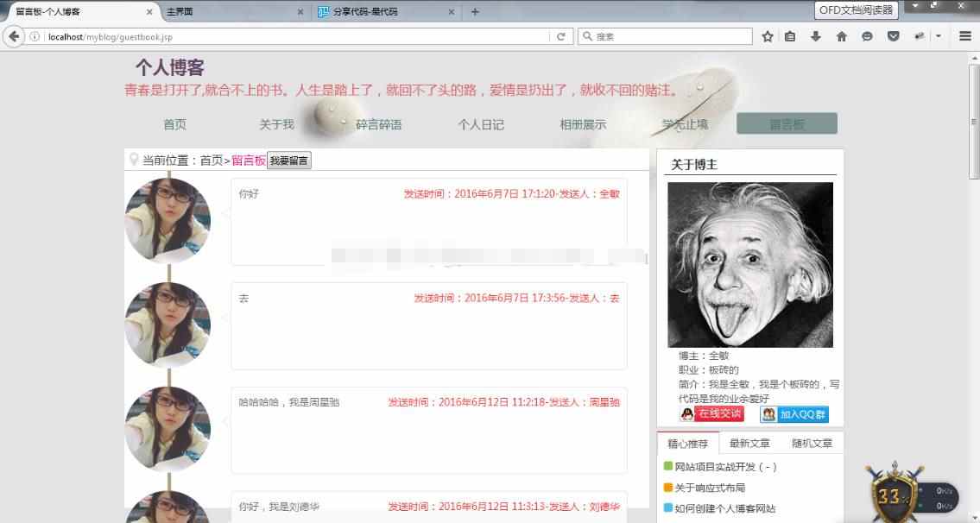Open the 关于我 navigation item
Screen dimensions: 980x523
point(276,124)
